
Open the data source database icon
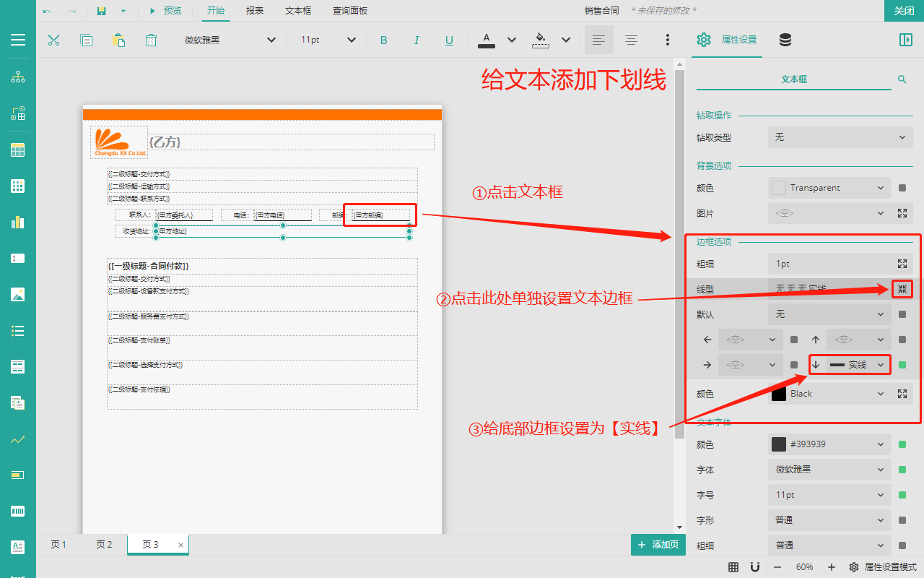point(785,40)
